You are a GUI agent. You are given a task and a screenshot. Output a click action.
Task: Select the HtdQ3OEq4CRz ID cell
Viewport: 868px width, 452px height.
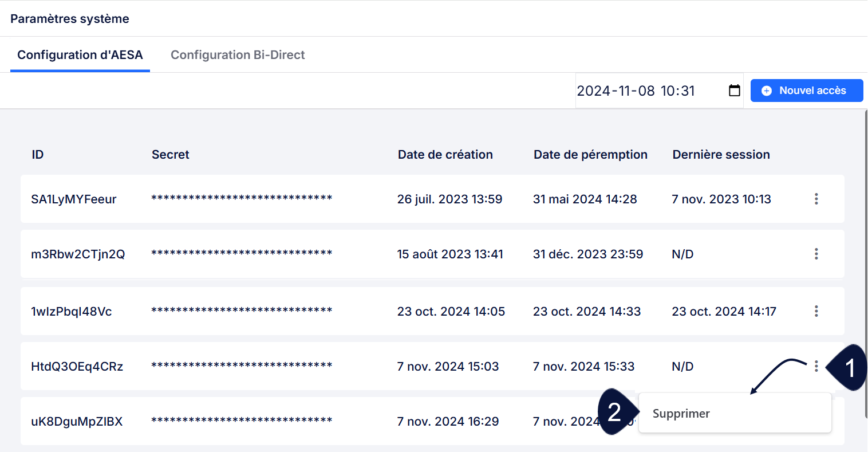coord(77,367)
